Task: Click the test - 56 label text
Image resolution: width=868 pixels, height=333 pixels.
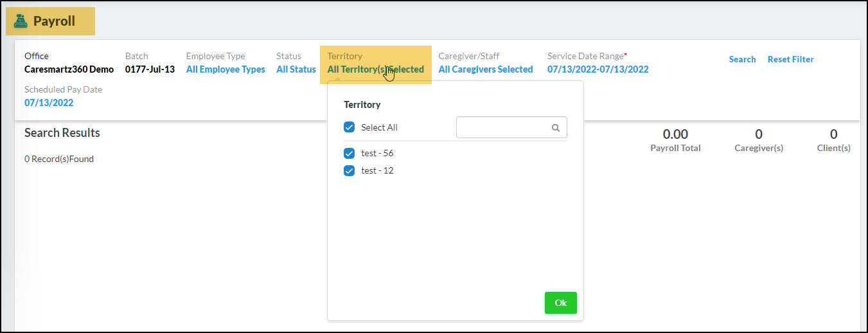Action: click(x=377, y=153)
